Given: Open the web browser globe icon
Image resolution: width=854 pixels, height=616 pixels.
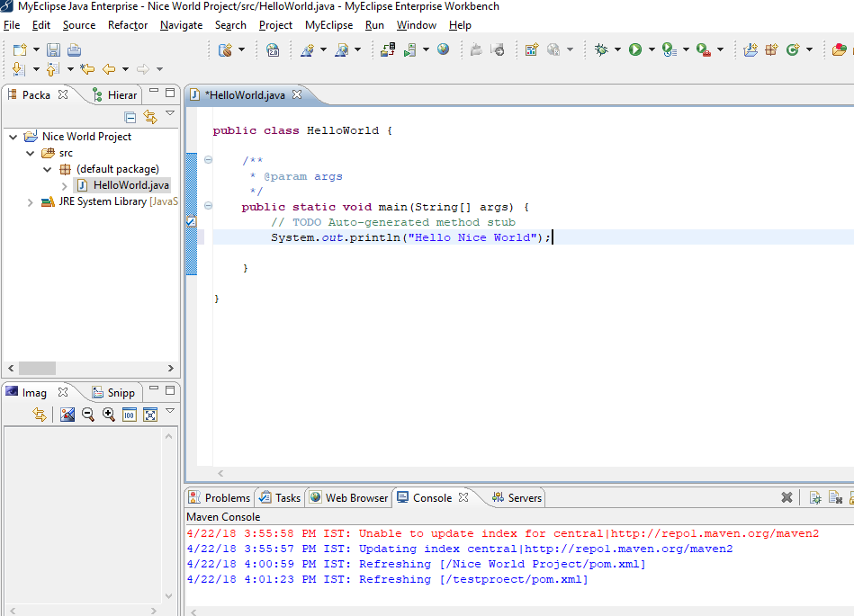Looking at the screenshot, I should 444,49.
